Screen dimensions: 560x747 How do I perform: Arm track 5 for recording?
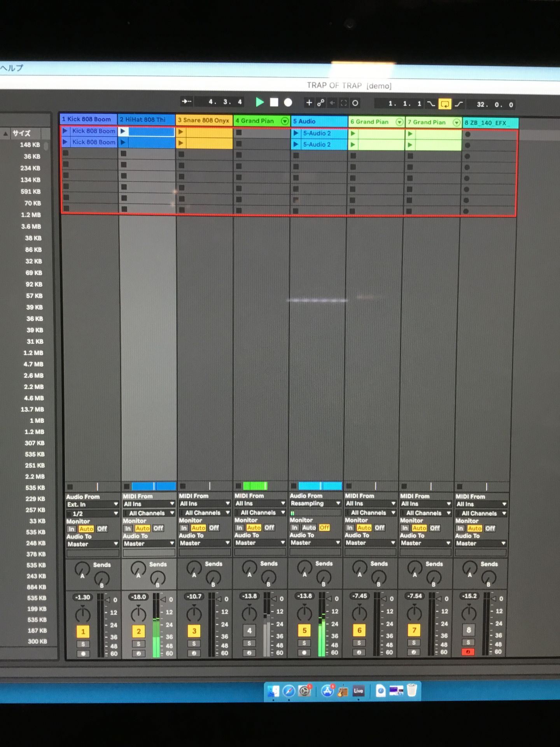pos(304,652)
